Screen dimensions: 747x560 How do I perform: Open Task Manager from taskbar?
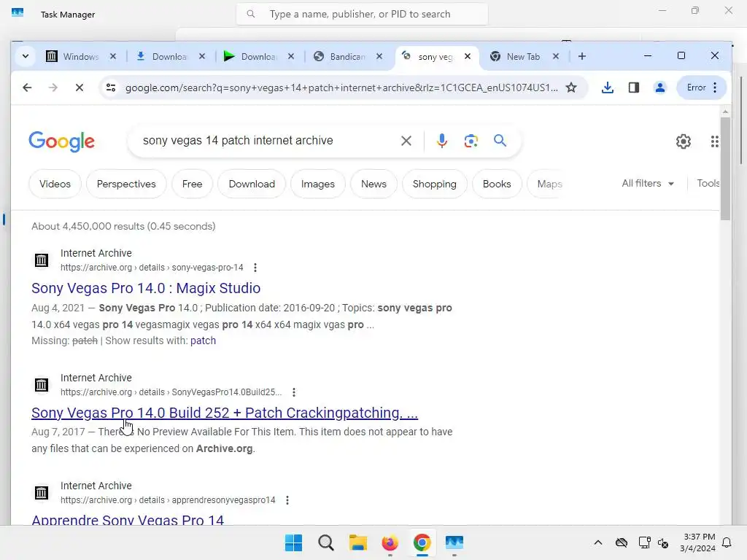tap(454, 542)
